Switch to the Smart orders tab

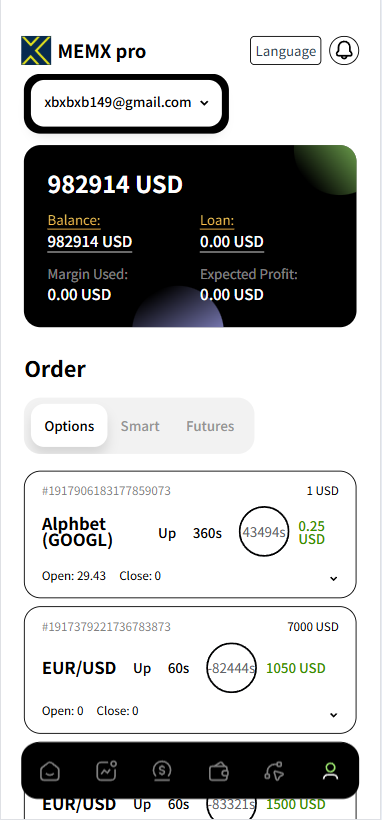click(x=140, y=426)
